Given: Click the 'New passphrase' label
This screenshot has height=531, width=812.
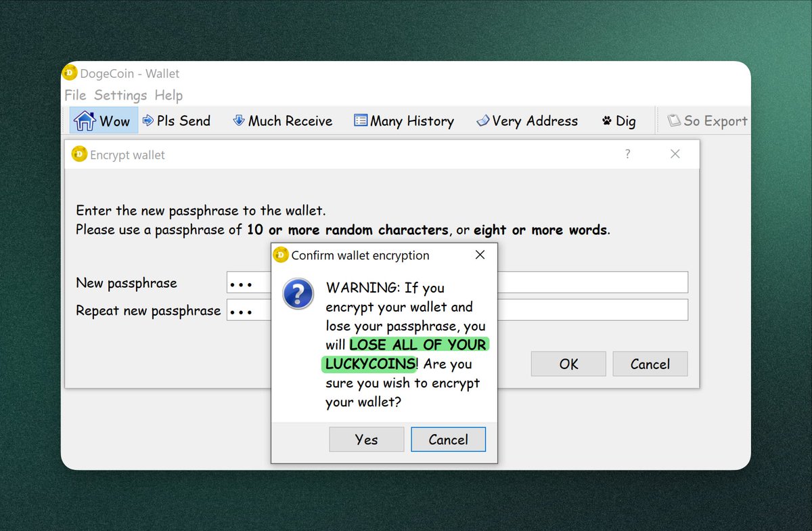Looking at the screenshot, I should 127,283.
